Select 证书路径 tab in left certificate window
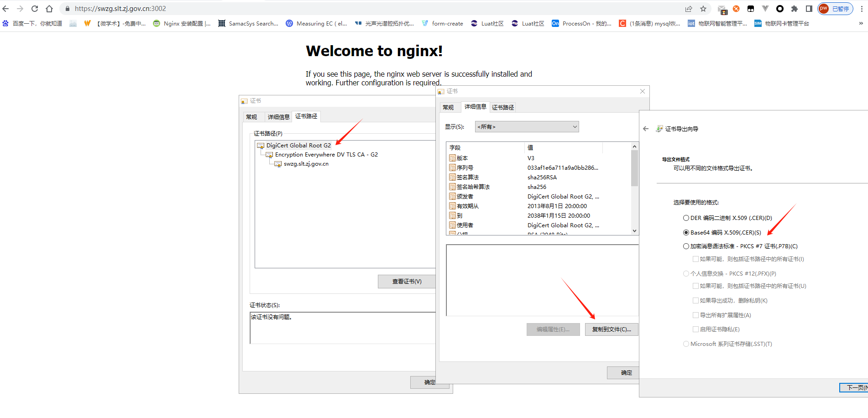Viewport: 868px width, 418px height. coord(306,116)
